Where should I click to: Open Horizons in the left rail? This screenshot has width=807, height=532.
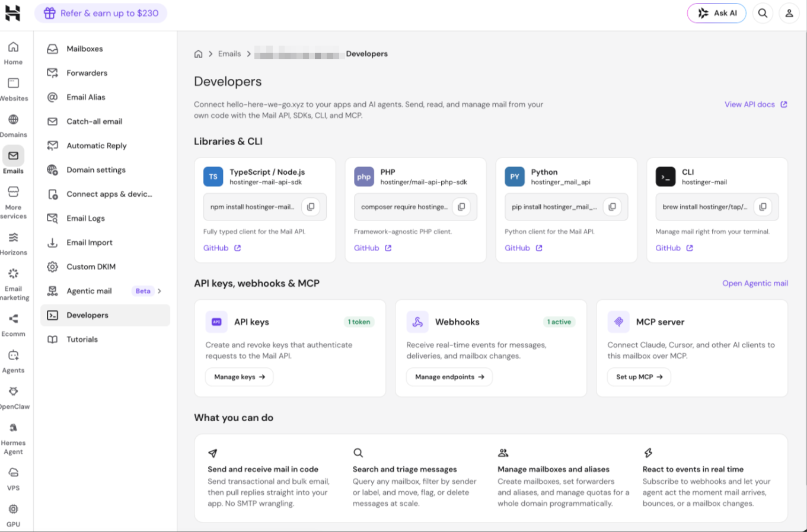point(13,243)
